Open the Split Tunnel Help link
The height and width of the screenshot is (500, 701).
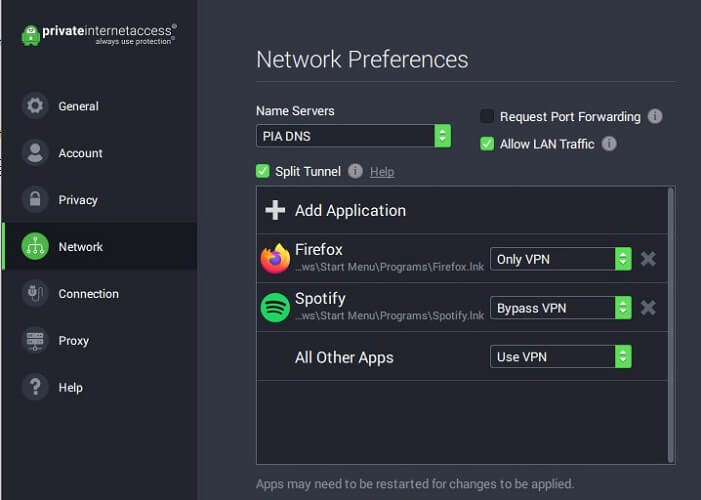point(382,172)
